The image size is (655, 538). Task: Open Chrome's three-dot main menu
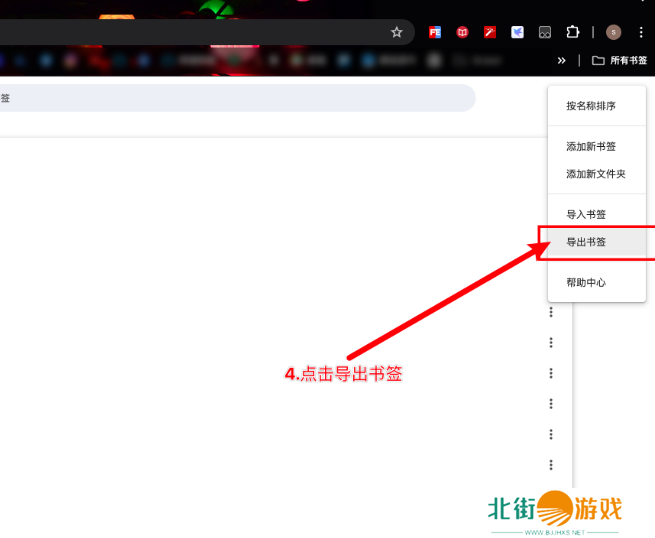[641, 32]
